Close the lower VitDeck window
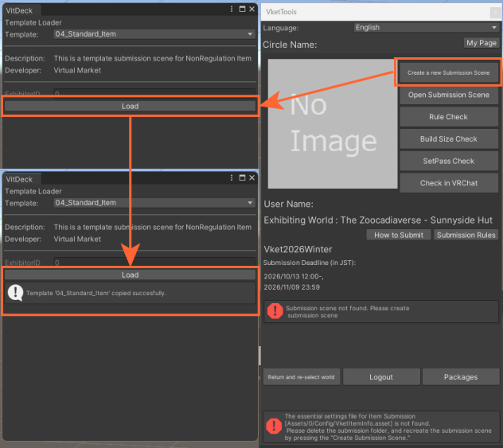Image resolution: width=503 pixels, height=448 pixels. click(x=251, y=178)
